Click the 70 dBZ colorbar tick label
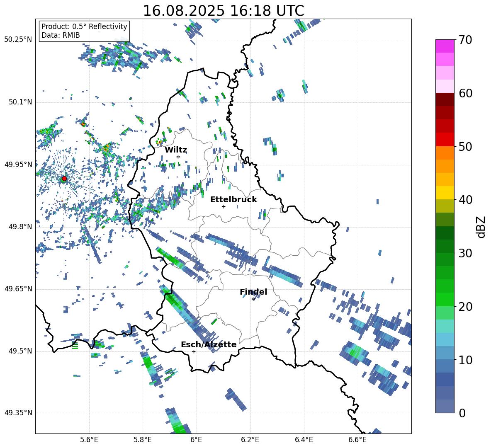This screenshot has height=448, width=491. (465, 40)
